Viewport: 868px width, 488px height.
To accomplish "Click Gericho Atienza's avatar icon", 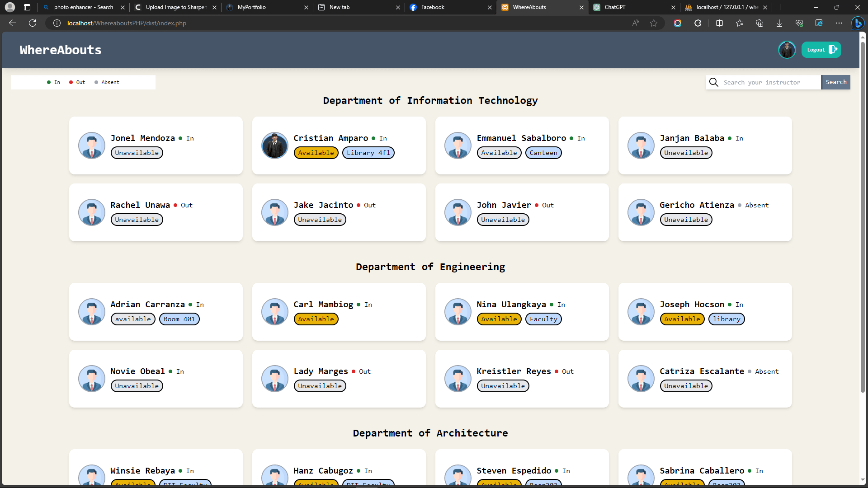I will (641, 212).
